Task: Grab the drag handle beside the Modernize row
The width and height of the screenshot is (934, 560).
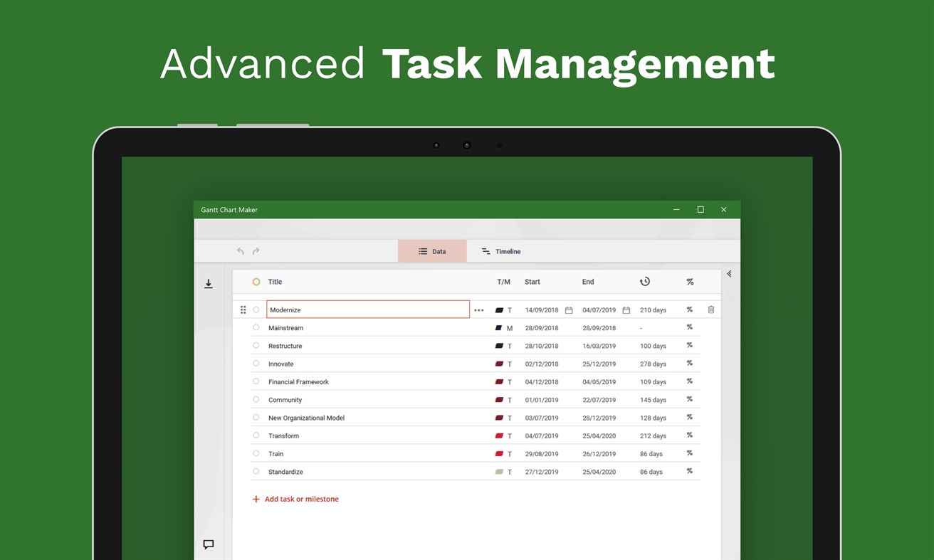Action: (x=243, y=310)
